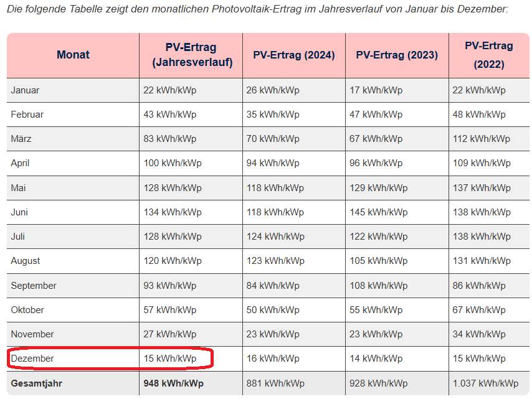The width and height of the screenshot is (532, 399).
Task: Select Oktober's 67 kWh/kWp value for 2022
Action: tap(479, 310)
